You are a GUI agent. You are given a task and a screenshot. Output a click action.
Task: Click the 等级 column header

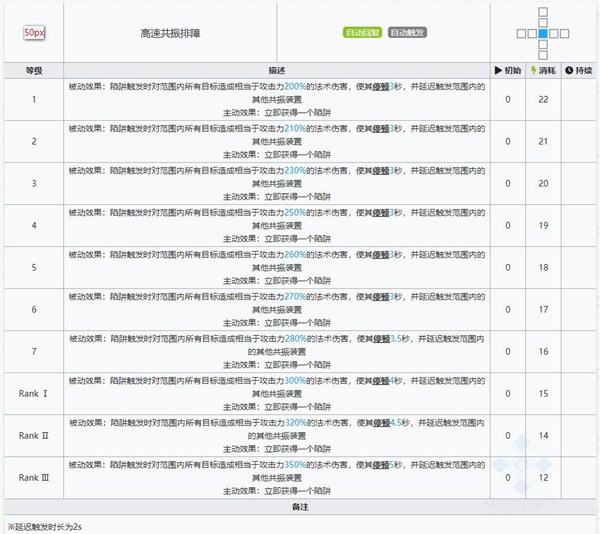coord(34,70)
